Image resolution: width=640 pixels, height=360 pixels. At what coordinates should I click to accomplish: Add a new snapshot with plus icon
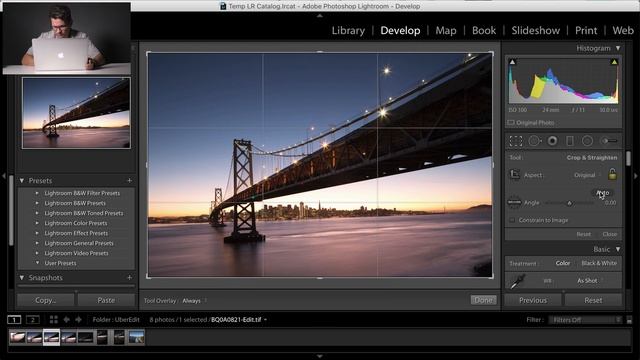tap(129, 278)
